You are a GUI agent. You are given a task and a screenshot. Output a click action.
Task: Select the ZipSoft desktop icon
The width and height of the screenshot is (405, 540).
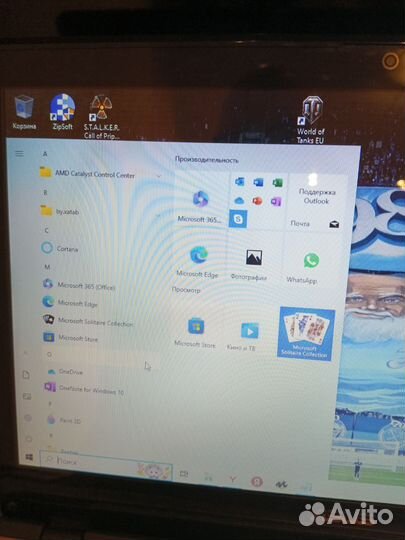62,112
